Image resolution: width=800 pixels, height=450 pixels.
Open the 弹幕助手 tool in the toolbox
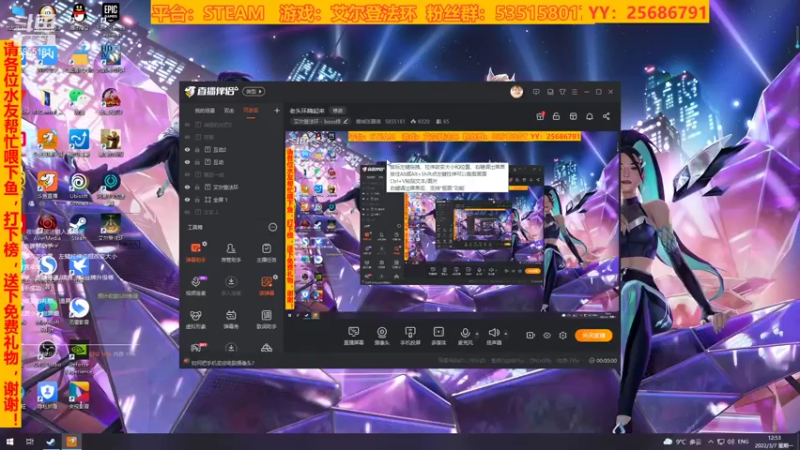pyautogui.click(x=195, y=252)
